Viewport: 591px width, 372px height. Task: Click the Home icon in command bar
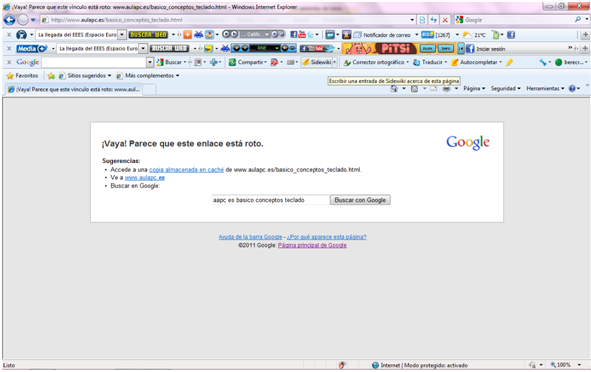pyautogui.click(x=394, y=89)
